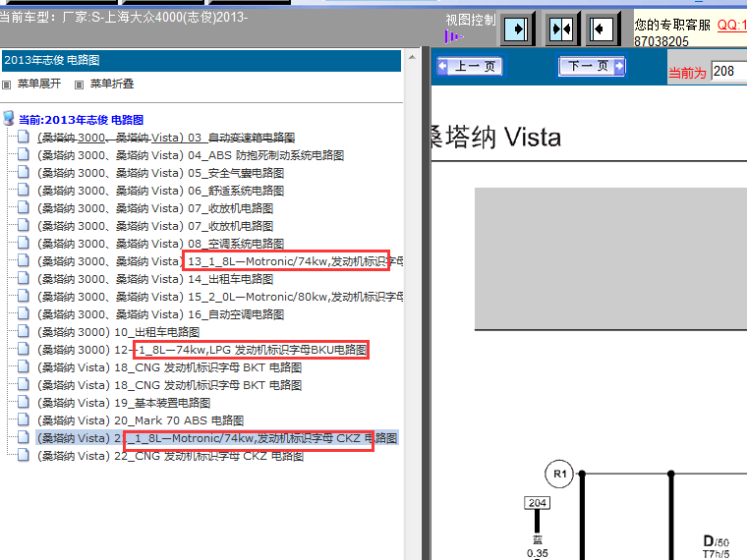Click the computer icon beside 当前:2013年志俊 电路图

(9, 118)
